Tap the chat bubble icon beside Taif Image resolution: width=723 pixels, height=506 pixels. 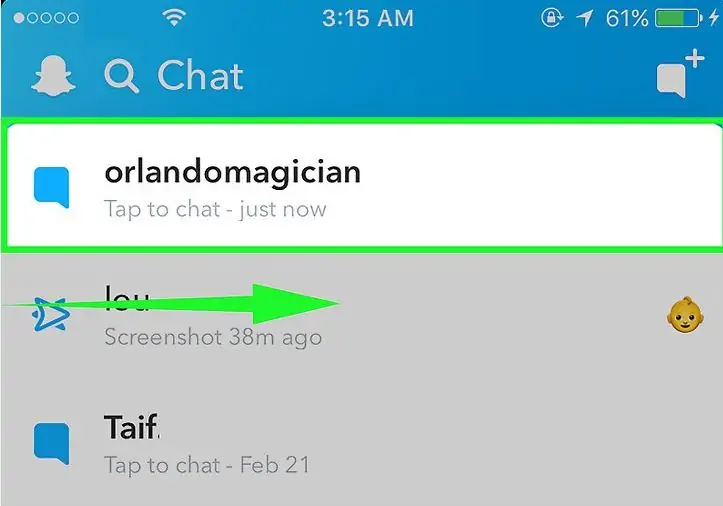pos(52,443)
